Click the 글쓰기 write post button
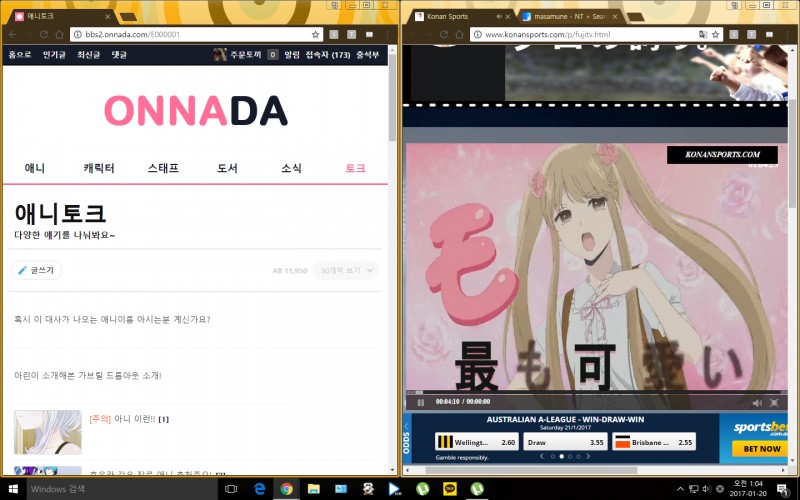Image resolution: width=800 pixels, height=500 pixels. point(37,270)
